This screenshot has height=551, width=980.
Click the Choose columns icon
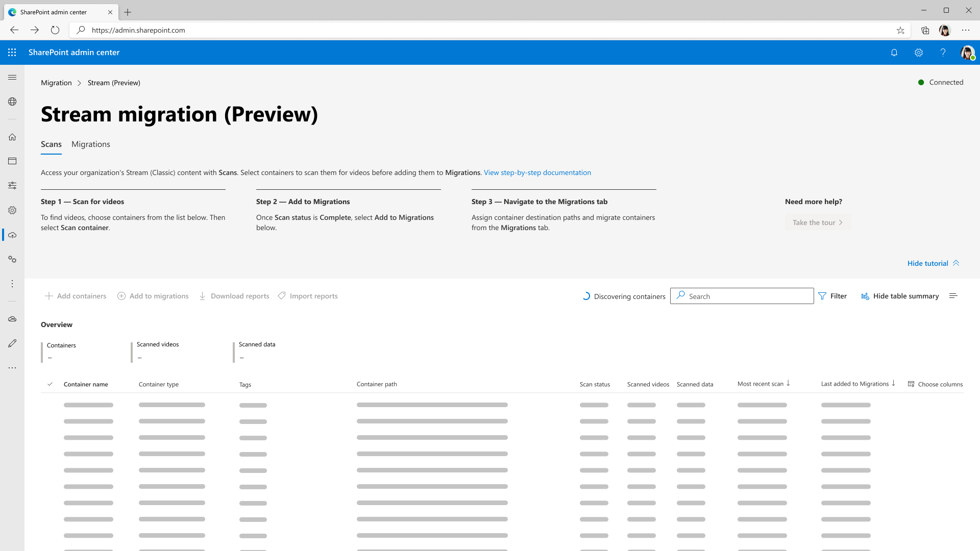(911, 384)
